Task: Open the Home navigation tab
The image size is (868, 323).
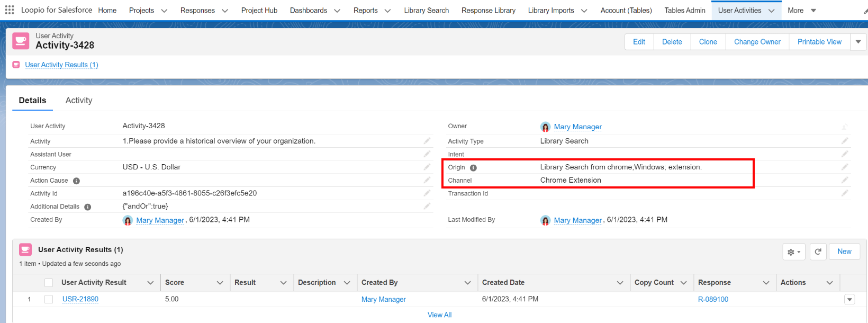Action: pyautogui.click(x=107, y=10)
